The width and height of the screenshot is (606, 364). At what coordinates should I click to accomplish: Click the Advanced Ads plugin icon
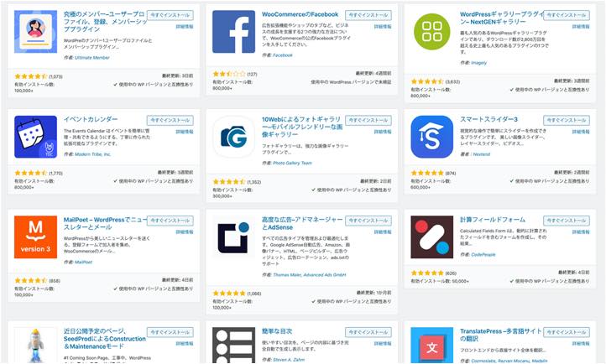click(x=234, y=237)
